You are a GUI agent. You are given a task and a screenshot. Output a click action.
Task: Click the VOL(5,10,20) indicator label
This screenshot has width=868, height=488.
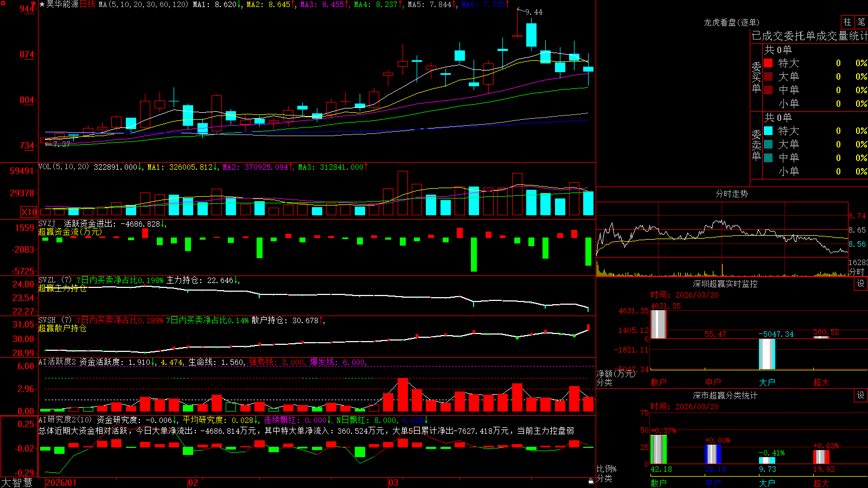63,167
